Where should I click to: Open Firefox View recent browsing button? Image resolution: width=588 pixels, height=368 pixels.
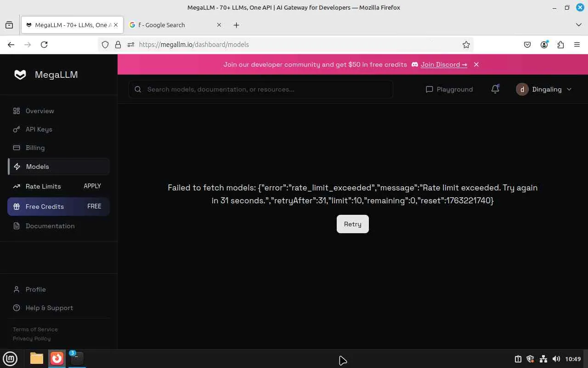point(9,25)
